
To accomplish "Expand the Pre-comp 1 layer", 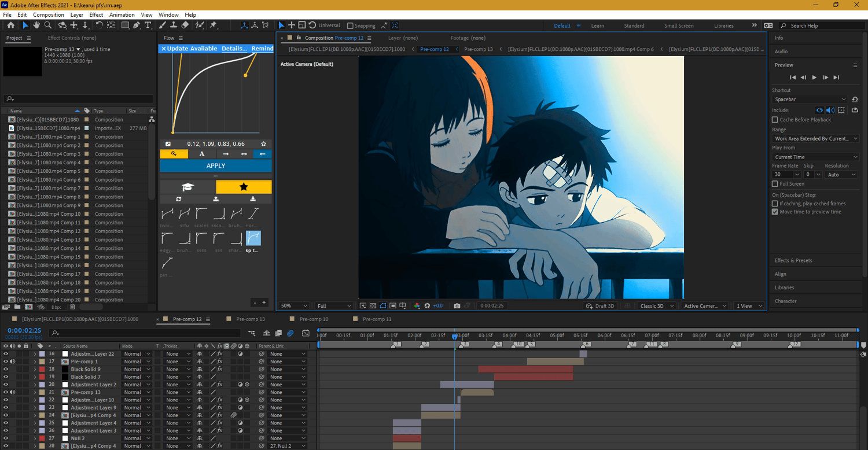I will (35, 362).
